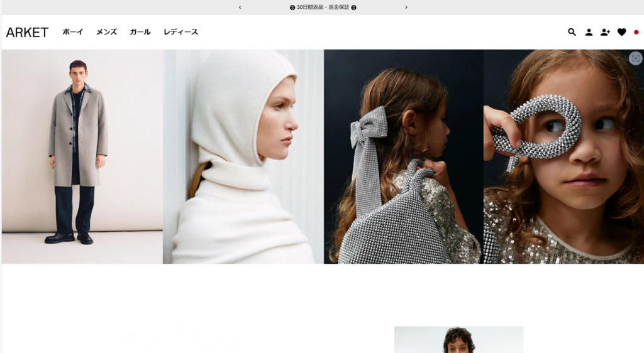Open the ボーイ menu
The image size is (644, 353).
pyautogui.click(x=72, y=32)
